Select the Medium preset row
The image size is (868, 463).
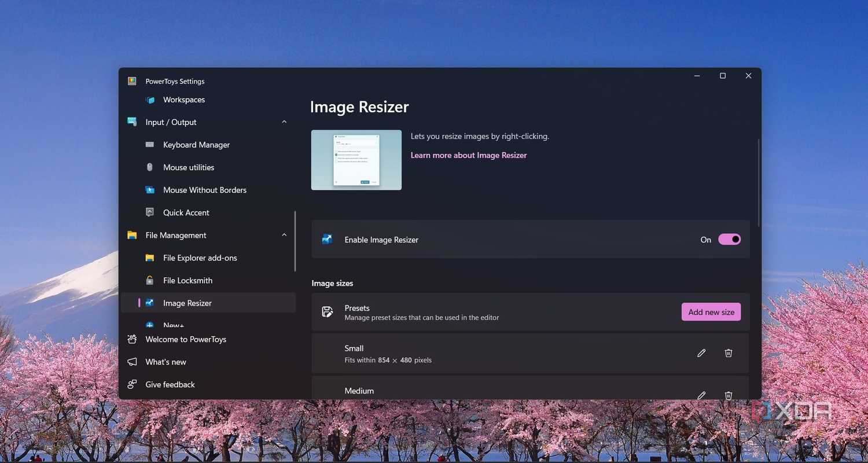click(530, 388)
